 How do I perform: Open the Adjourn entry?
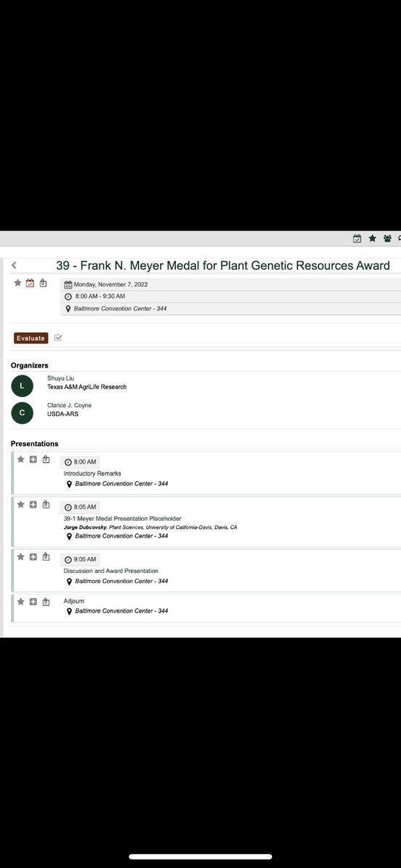(75, 601)
